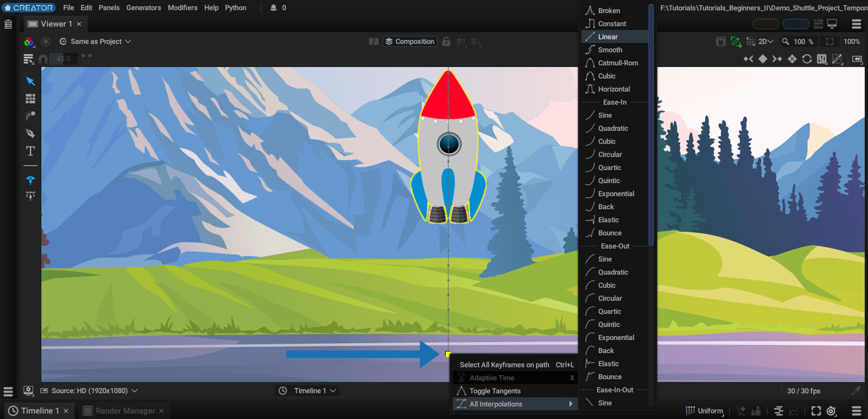Choose Catmull-Rom interpolation
The height and width of the screenshot is (419, 868).
[615, 63]
